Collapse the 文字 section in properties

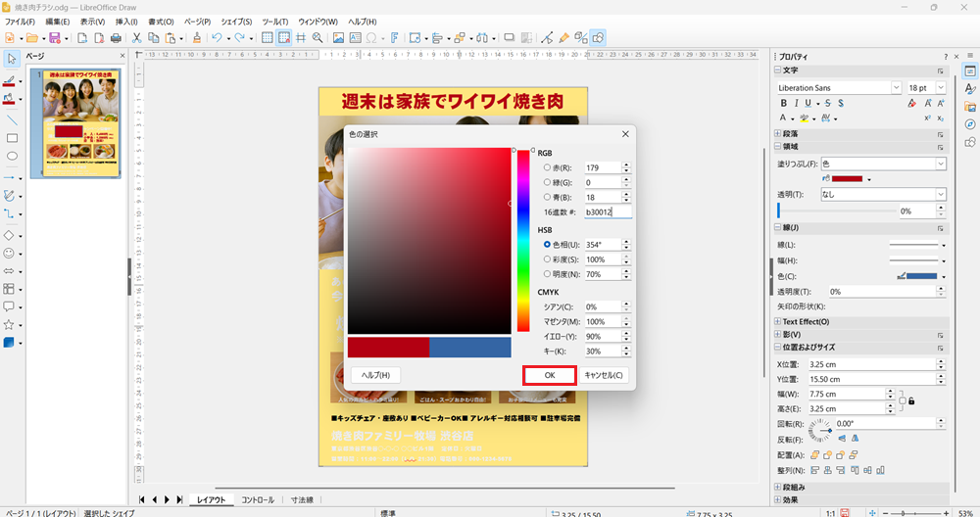[778, 70]
